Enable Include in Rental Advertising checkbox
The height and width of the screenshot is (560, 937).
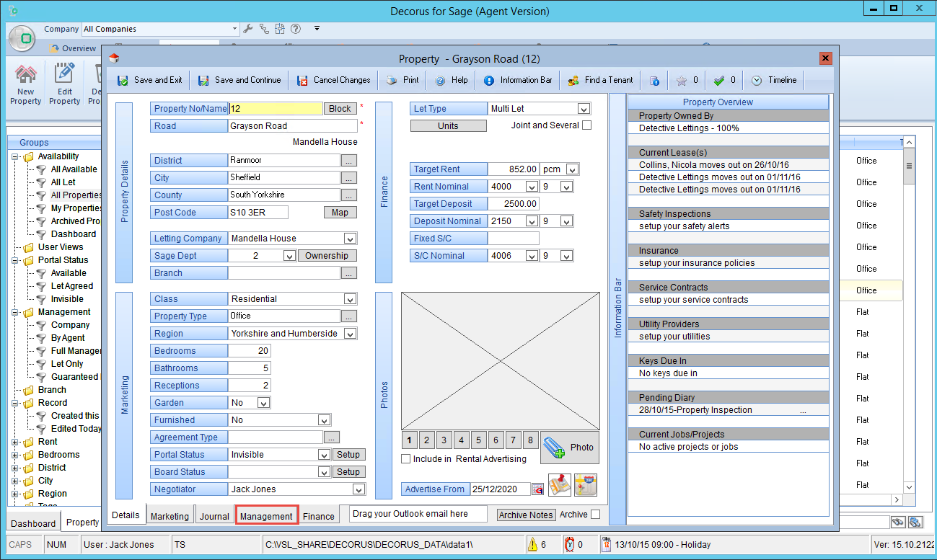pos(406,459)
